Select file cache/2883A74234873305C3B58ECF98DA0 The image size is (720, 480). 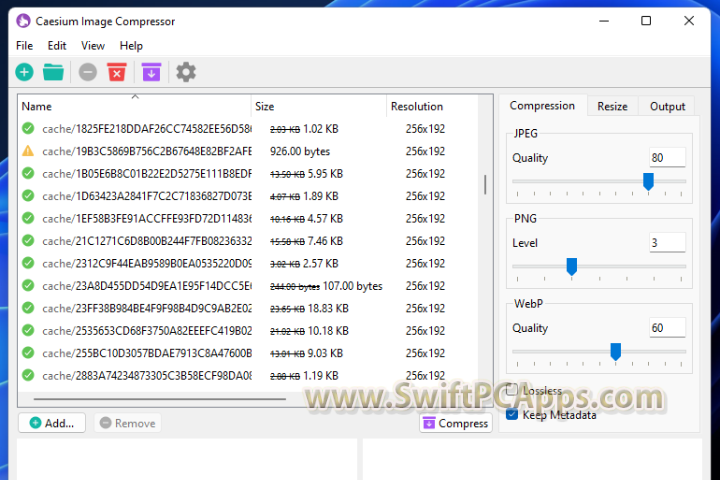point(146,376)
